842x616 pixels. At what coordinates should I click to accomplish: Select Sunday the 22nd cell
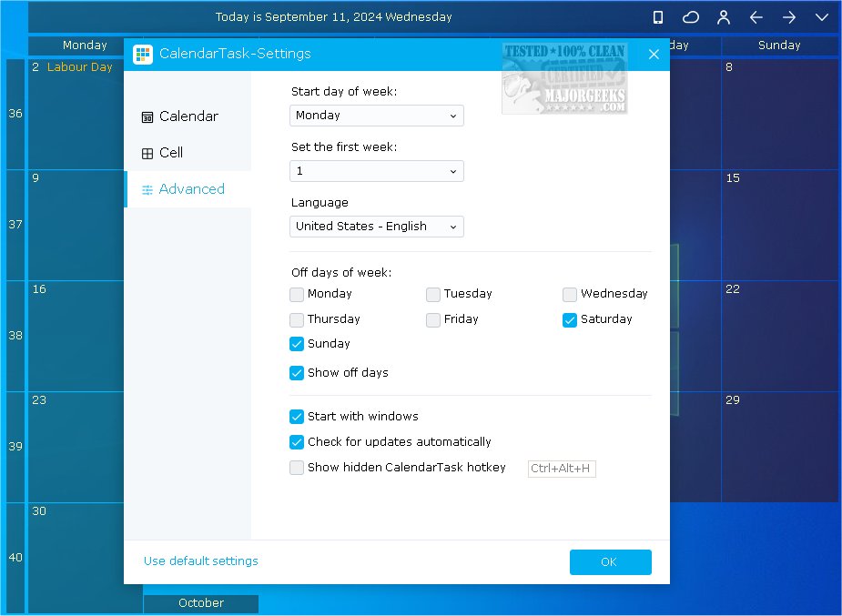(780, 337)
